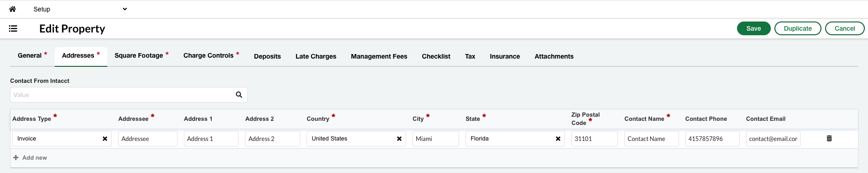
Task: Add a new address row
Action: pyautogui.click(x=30, y=157)
